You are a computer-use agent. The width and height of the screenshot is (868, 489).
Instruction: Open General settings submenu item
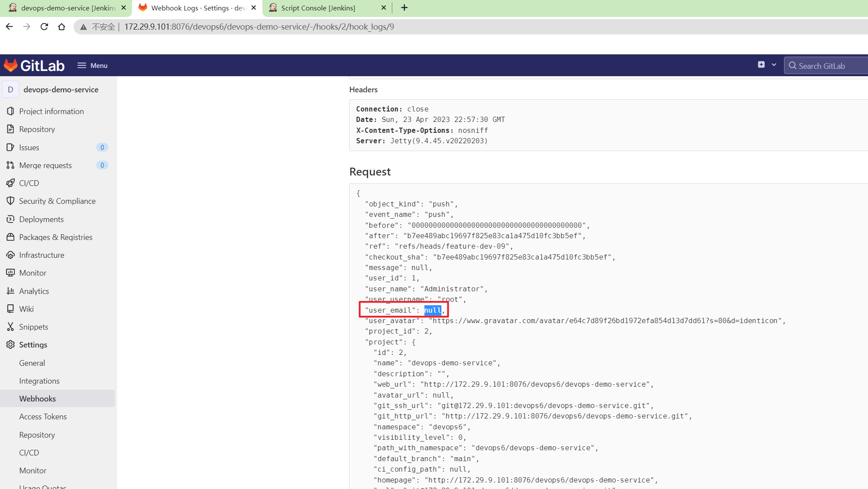pos(32,363)
